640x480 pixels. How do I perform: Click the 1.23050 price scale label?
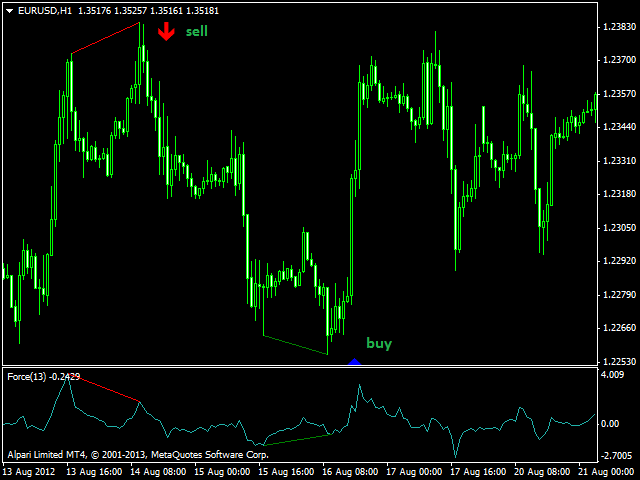pos(619,227)
